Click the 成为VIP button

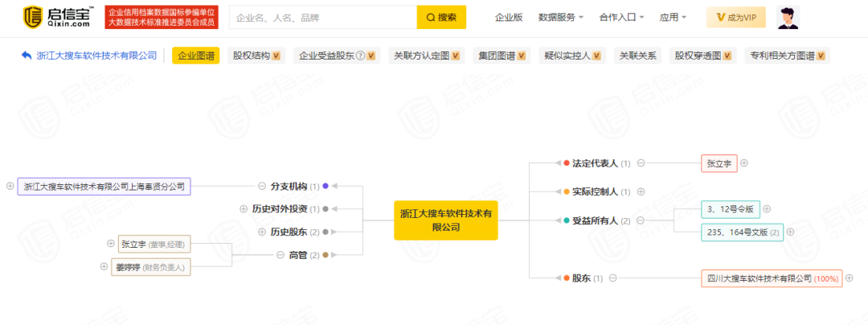736,17
